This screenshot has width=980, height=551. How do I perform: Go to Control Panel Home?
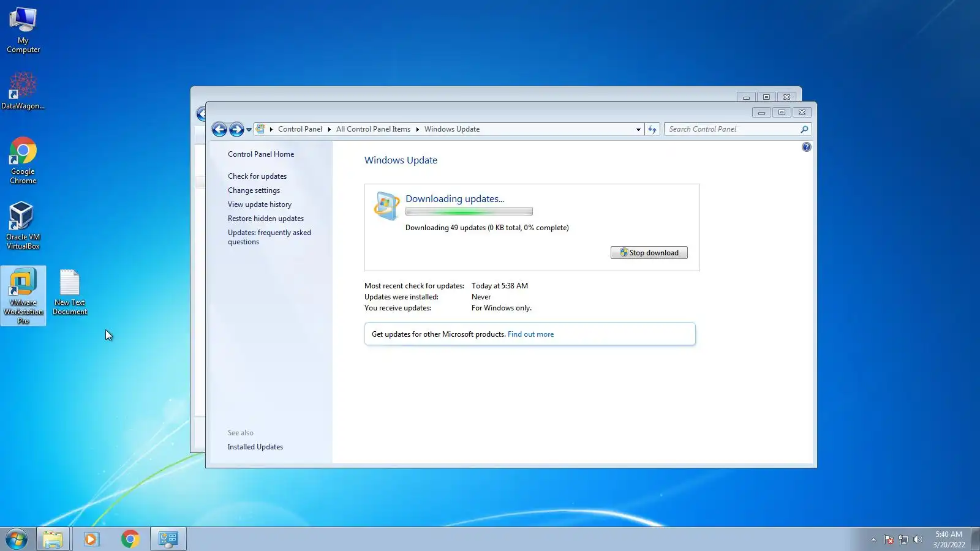[261, 154]
